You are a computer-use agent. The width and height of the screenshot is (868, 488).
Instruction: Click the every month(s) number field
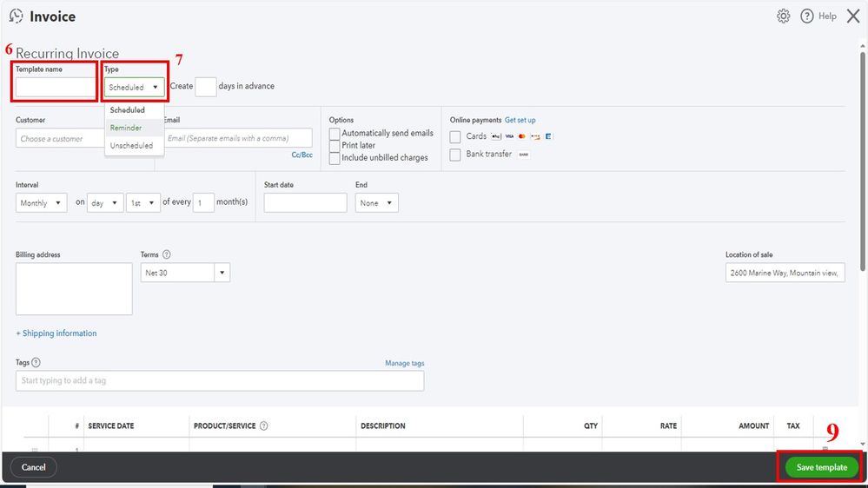point(203,202)
